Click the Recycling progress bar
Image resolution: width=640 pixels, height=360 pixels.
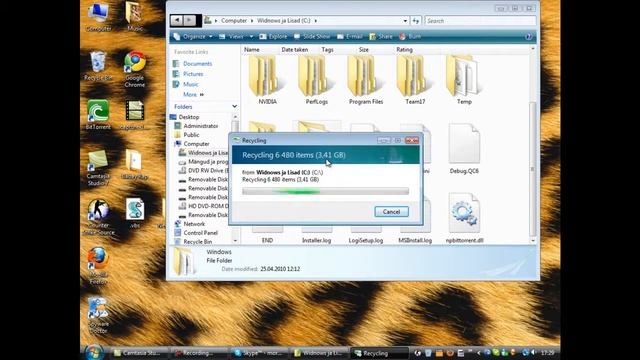tap(325, 191)
